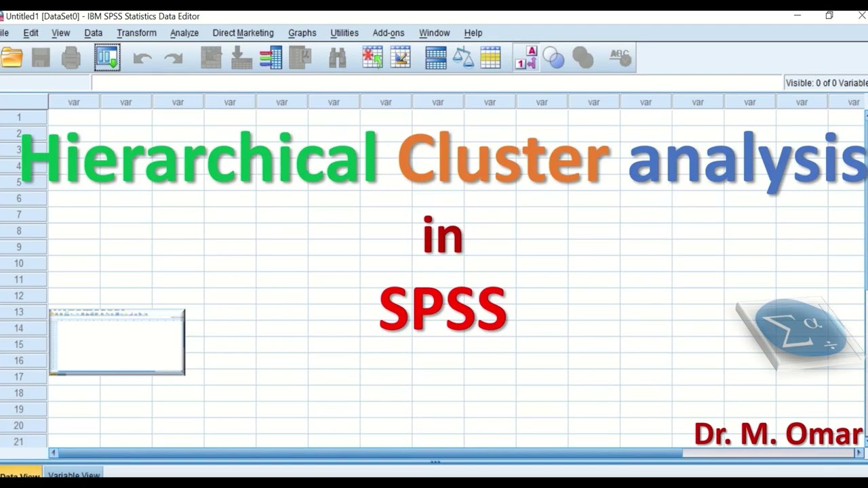The image size is (868, 488).
Task: Select row number 1 header
Action: coord(24,117)
